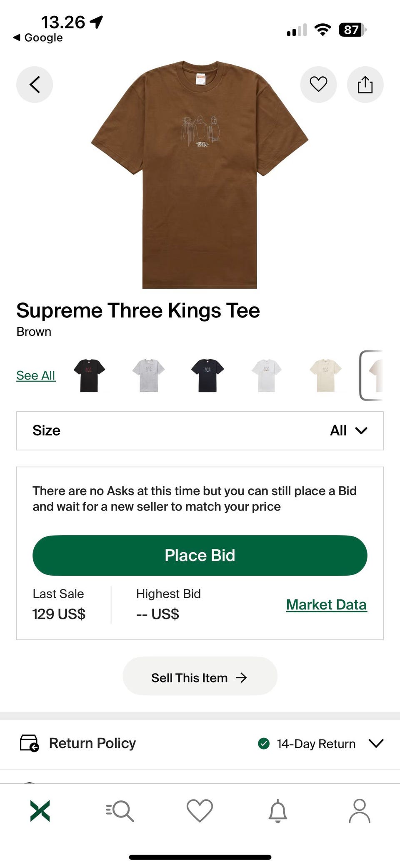This screenshot has width=400, height=868.
Task: Open the Market Data link
Action: coord(326,604)
